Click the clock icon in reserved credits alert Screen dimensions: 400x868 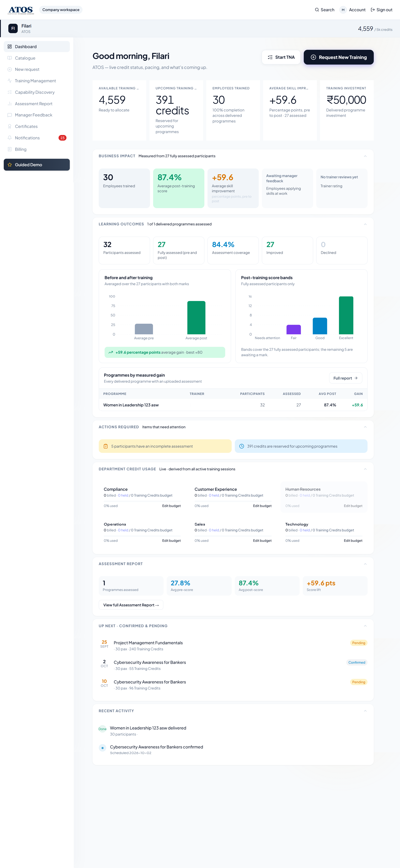242,446
